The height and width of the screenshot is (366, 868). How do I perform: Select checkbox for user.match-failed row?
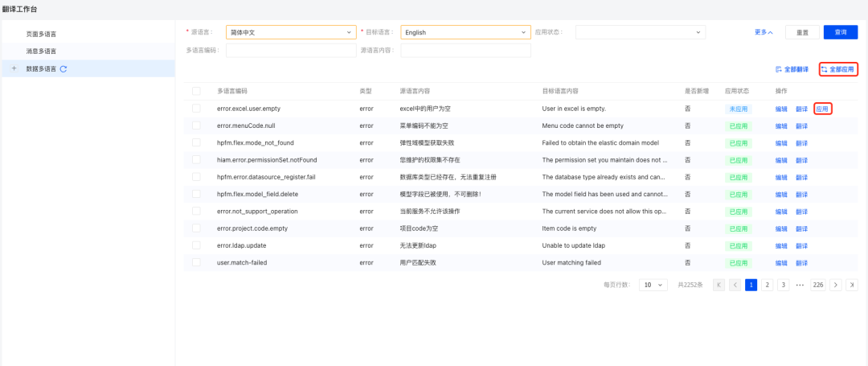(x=196, y=262)
